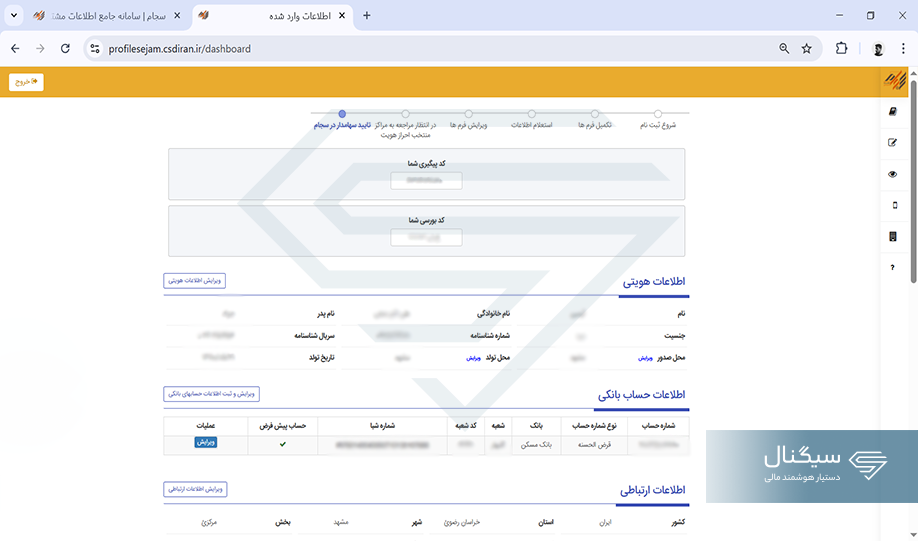The image size is (918, 541).
Task: Click the book icon in the right sidebar
Action: click(x=893, y=111)
